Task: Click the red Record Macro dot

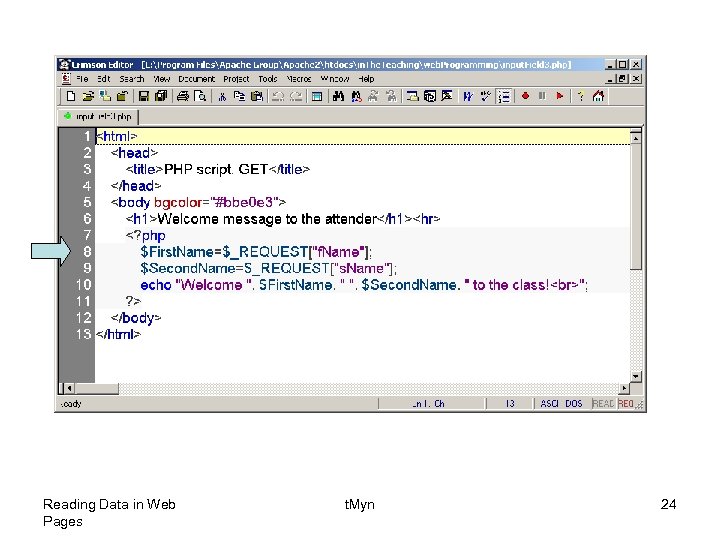Action: click(x=525, y=96)
